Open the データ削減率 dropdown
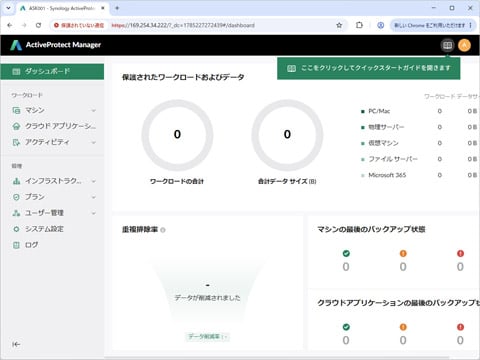 [207, 337]
